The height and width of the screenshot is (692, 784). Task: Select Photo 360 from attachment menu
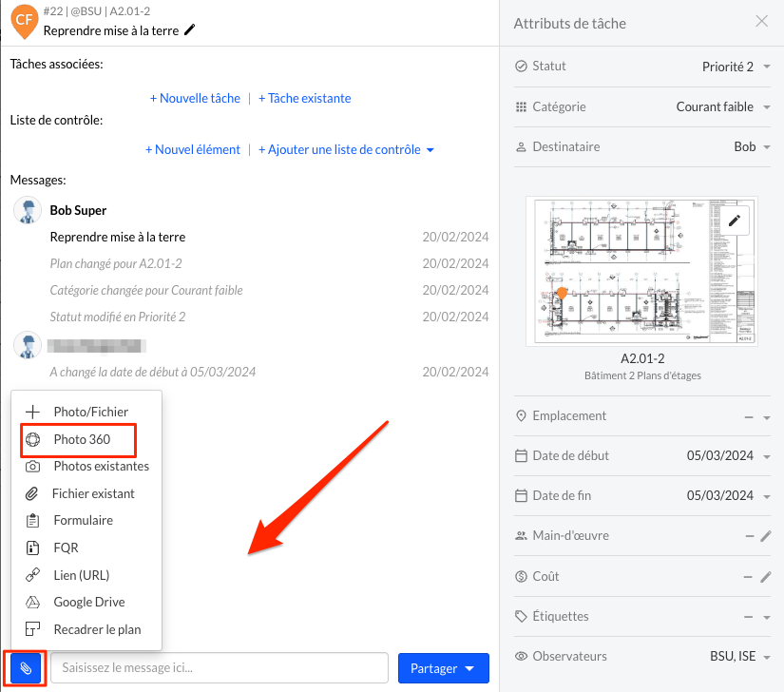(82, 439)
